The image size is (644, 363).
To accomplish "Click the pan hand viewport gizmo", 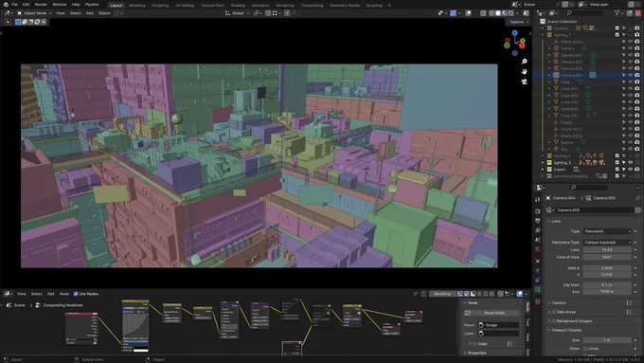I will pos(524,71).
